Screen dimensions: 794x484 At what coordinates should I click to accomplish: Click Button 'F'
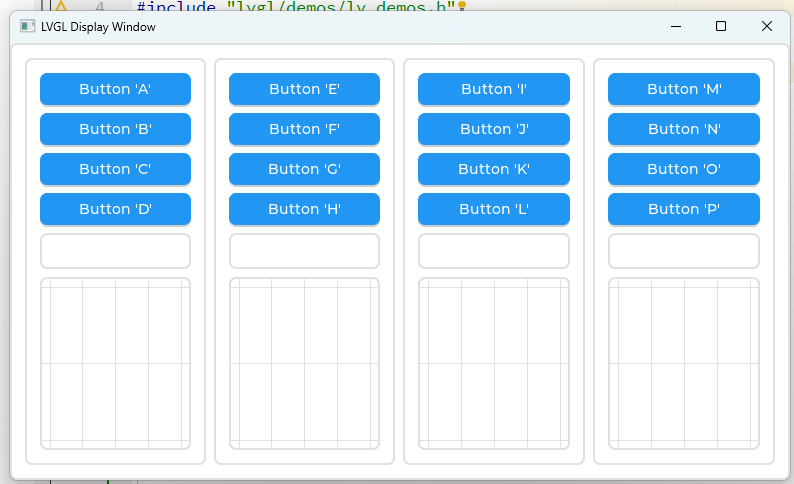pos(304,129)
